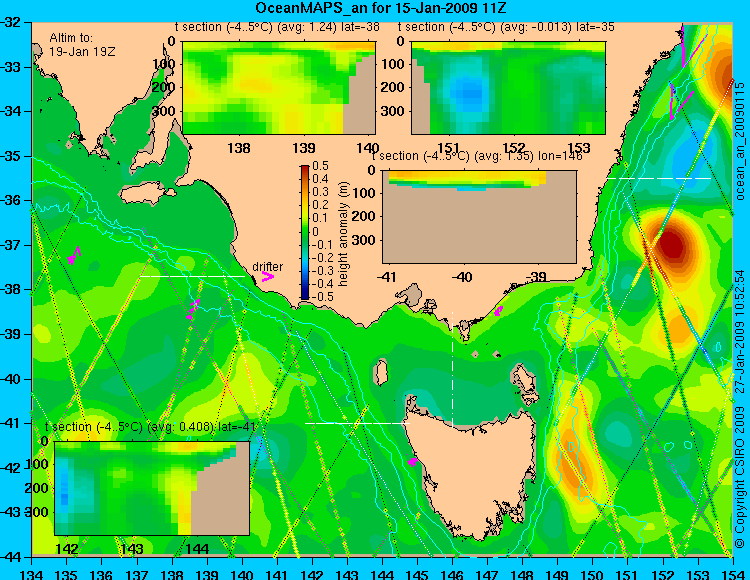Viewport: 750px width, 580px height.
Task: Click the '134' longitude label on bottom axis
Action: pos(32,574)
